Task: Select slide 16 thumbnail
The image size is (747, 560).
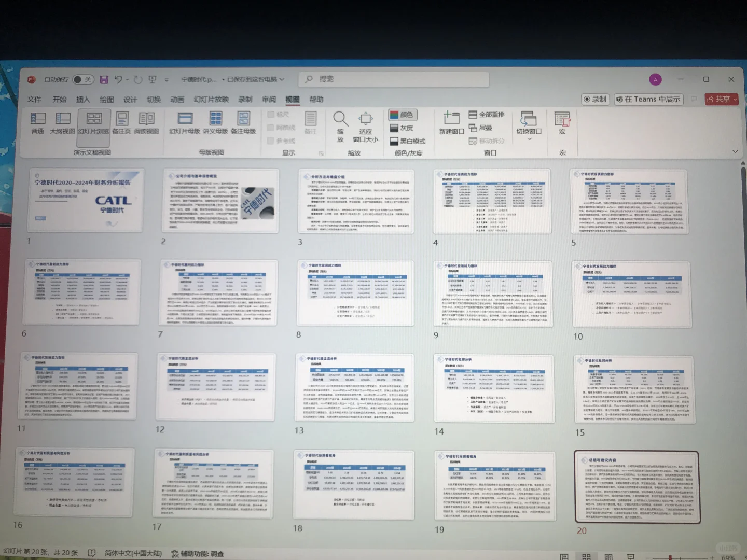Action: pyautogui.click(x=75, y=482)
